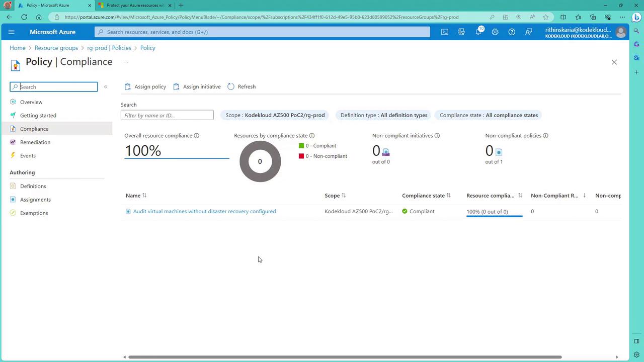Select Remediation in the sidebar
The width and height of the screenshot is (644, 362).
pyautogui.click(x=35, y=142)
